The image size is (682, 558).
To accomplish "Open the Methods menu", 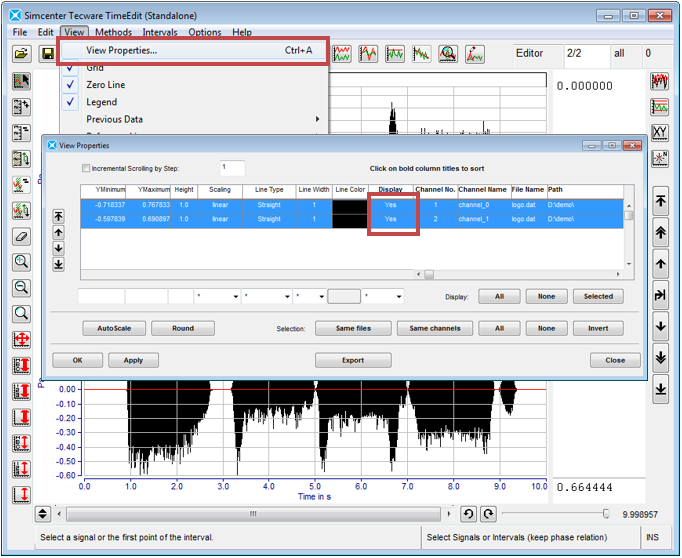I will 113,32.
